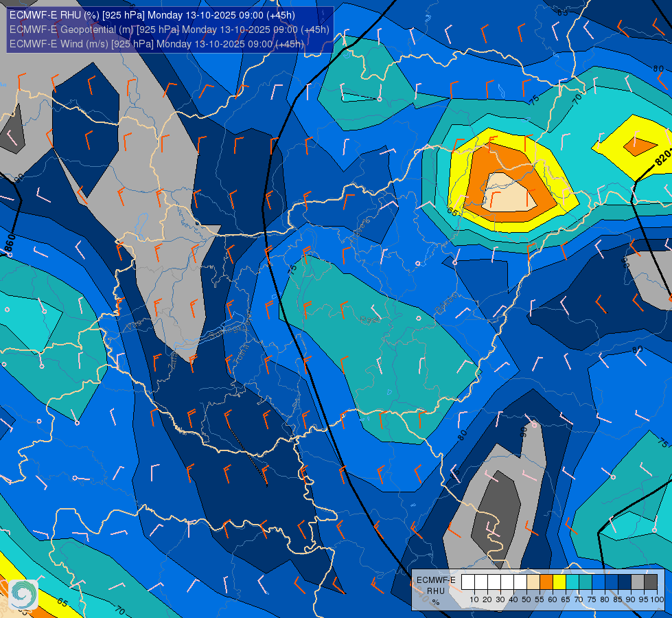Click the beige humidity minimum area inside the orange patch
This screenshot has width=672, height=618.
point(509,193)
